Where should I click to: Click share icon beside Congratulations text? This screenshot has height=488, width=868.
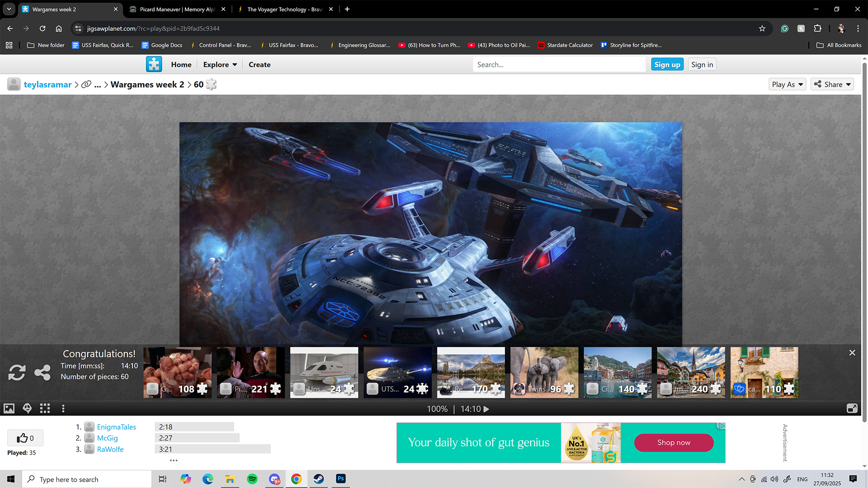pyautogui.click(x=42, y=373)
